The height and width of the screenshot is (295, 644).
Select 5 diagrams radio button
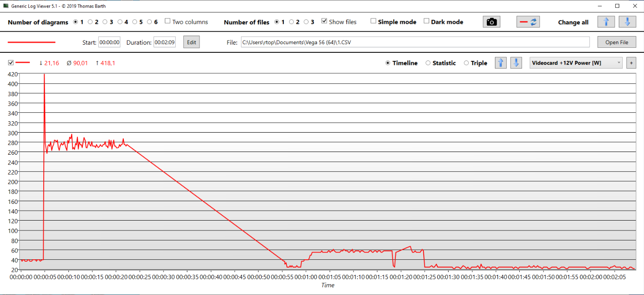pyautogui.click(x=135, y=22)
